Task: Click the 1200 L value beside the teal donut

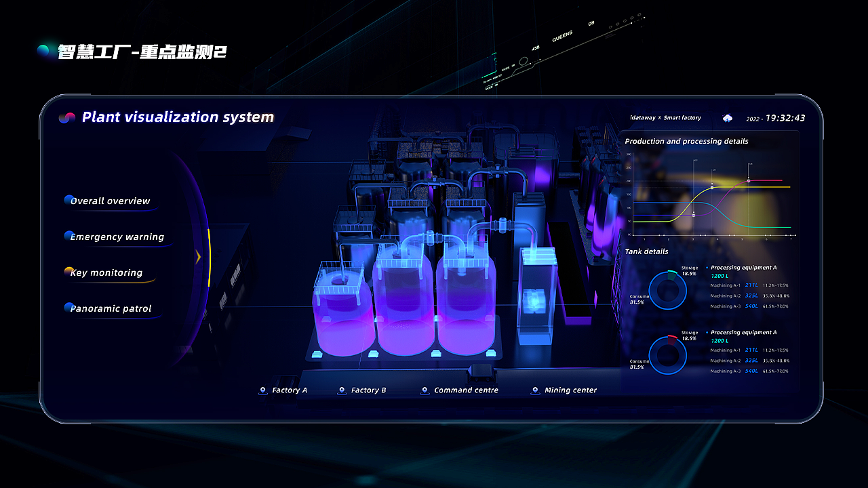Action: (x=719, y=276)
